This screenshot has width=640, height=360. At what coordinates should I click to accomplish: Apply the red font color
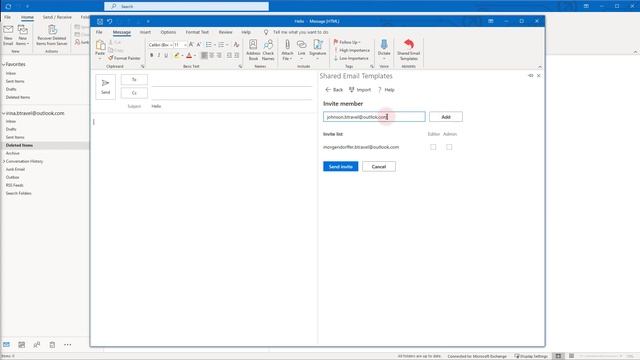tap(189, 55)
